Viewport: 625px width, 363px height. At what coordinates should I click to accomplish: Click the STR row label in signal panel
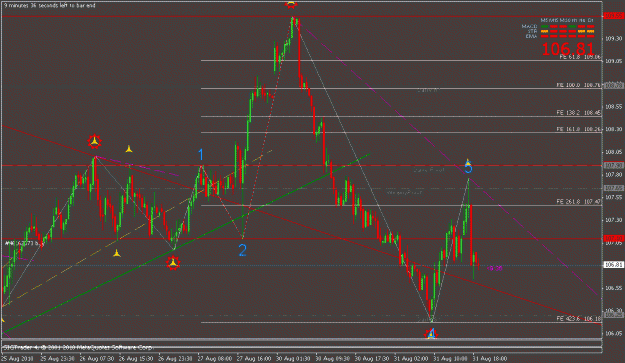(533, 31)
